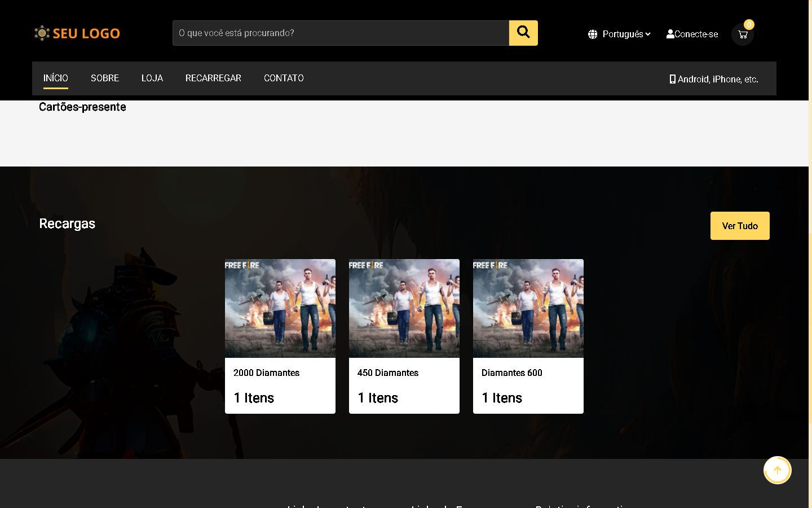Screen dimensions: 812x508
Task: Open the 450 Diamantes product image
Action: point(404,308)
